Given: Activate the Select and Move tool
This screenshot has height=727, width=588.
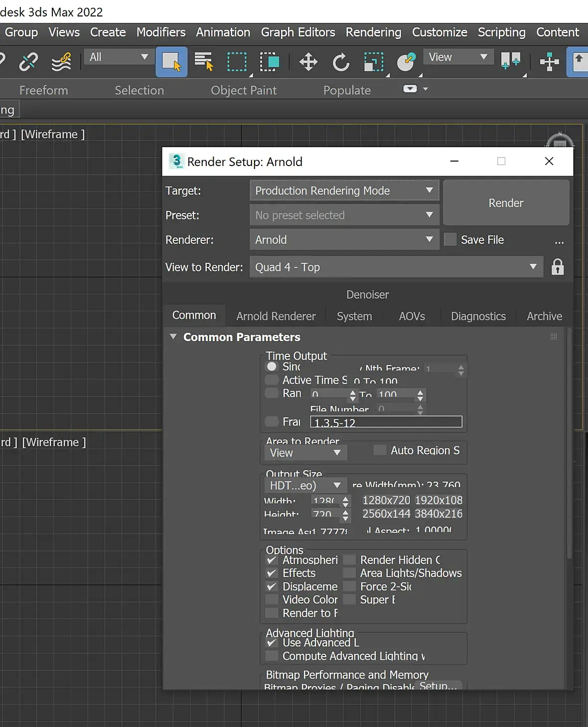Looking at the screenshot, I should [x=308, y=62].
